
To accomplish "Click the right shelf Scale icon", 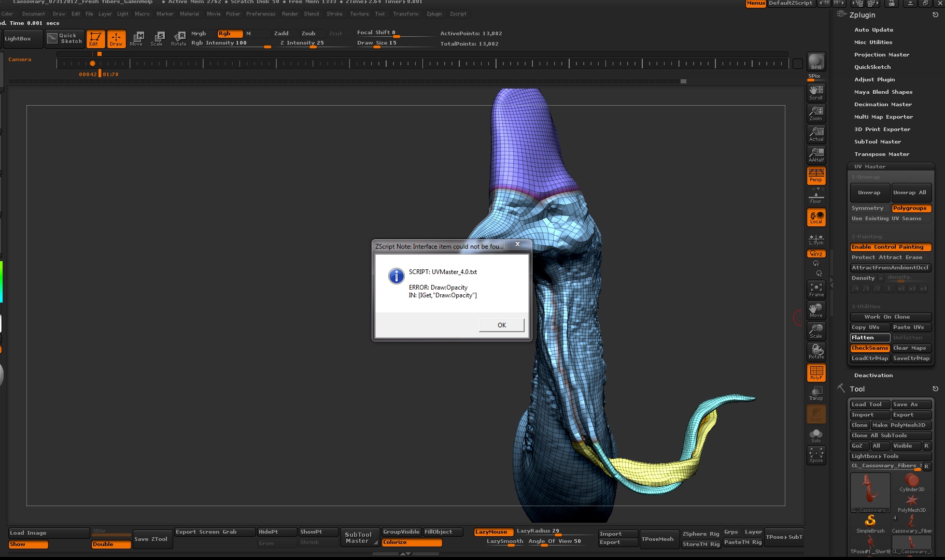I will pos(816,331).
